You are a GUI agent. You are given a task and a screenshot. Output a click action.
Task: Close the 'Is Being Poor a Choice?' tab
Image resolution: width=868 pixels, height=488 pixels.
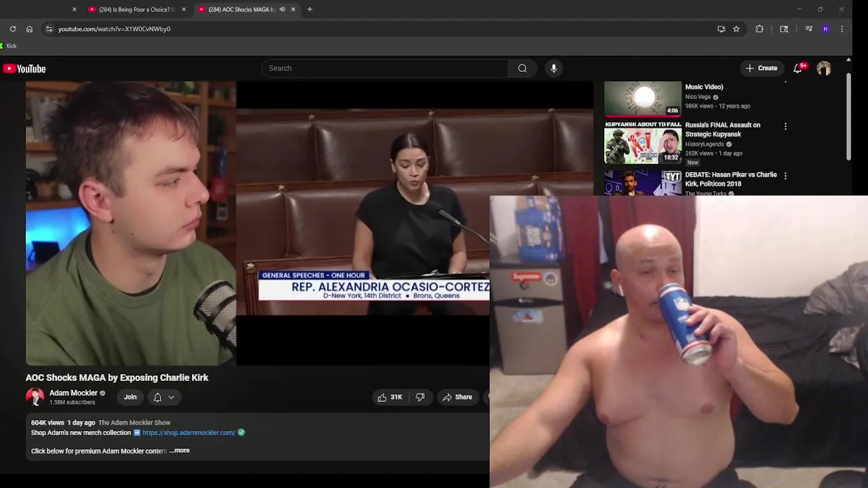click(184, 9)
